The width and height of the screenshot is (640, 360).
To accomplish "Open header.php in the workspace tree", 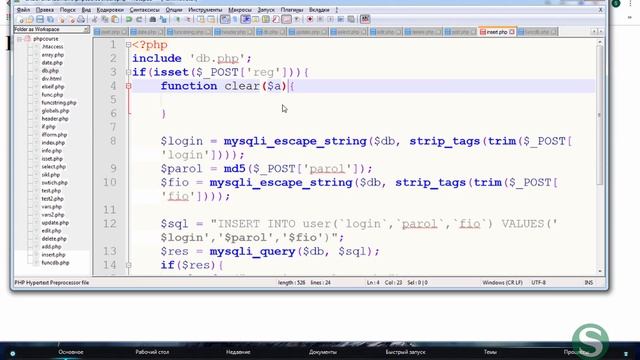I will (55, 119).
